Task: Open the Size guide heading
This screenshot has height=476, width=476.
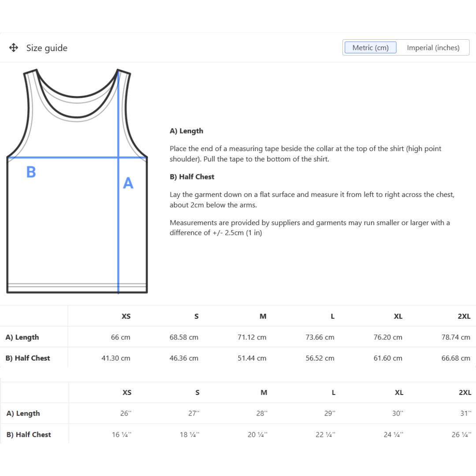Action: 47,48
